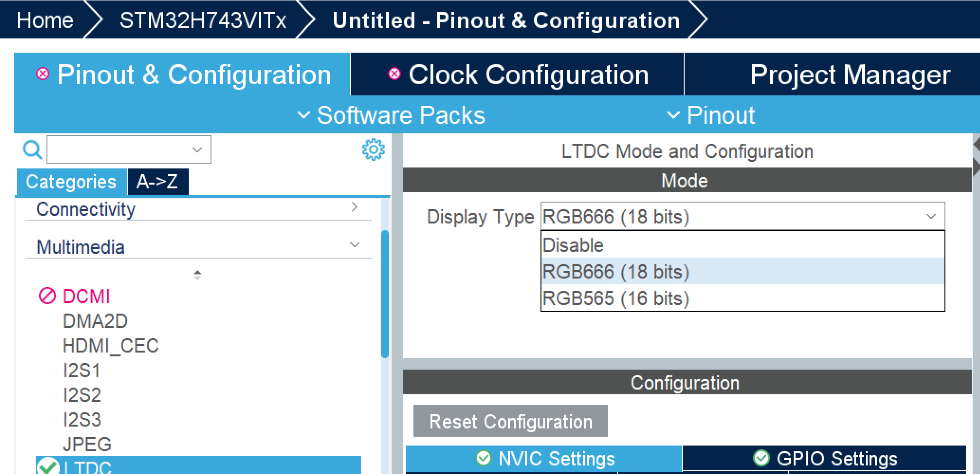Click the DCMI disabled status icon
The width and height of the screenshot is (980, 474).
click(x=47, y=297)
